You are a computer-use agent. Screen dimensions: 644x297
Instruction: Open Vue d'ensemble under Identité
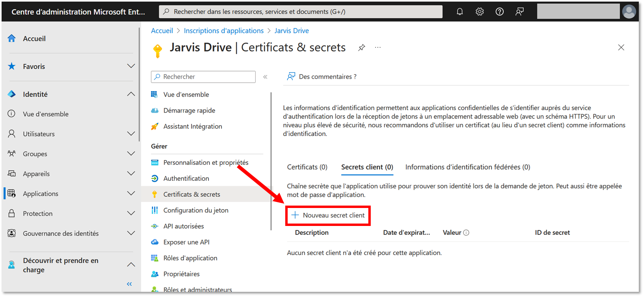coord(46,114)
